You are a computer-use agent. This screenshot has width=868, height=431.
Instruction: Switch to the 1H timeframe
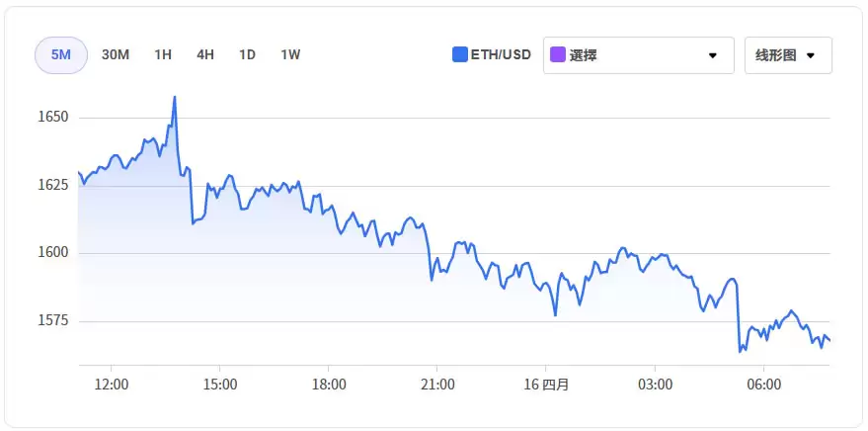(x=163, y=55)
